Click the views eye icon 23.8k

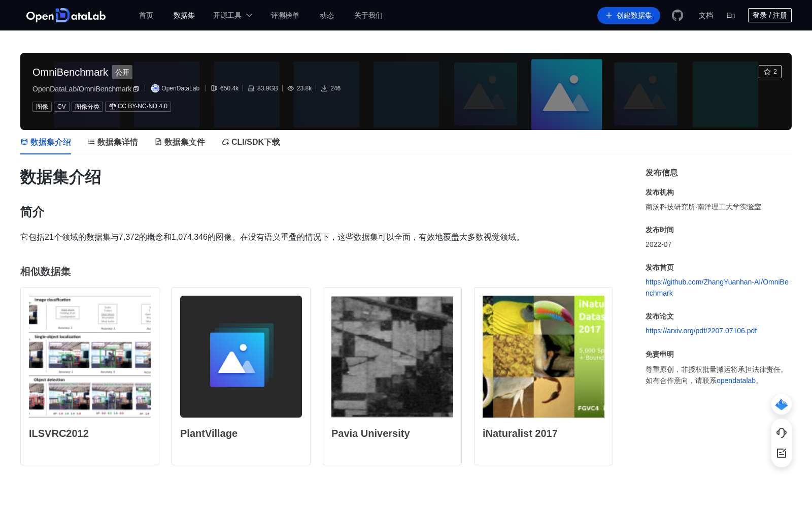(291, 88)
